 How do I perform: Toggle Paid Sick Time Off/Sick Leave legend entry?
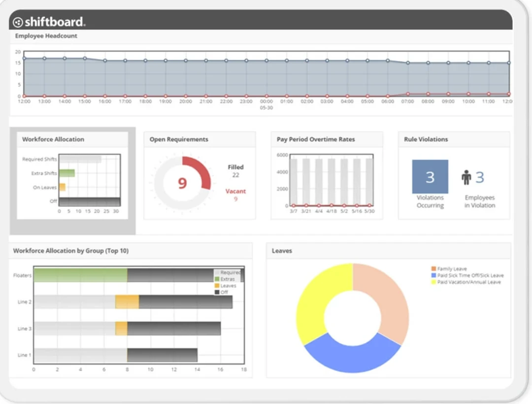[470, 275]
